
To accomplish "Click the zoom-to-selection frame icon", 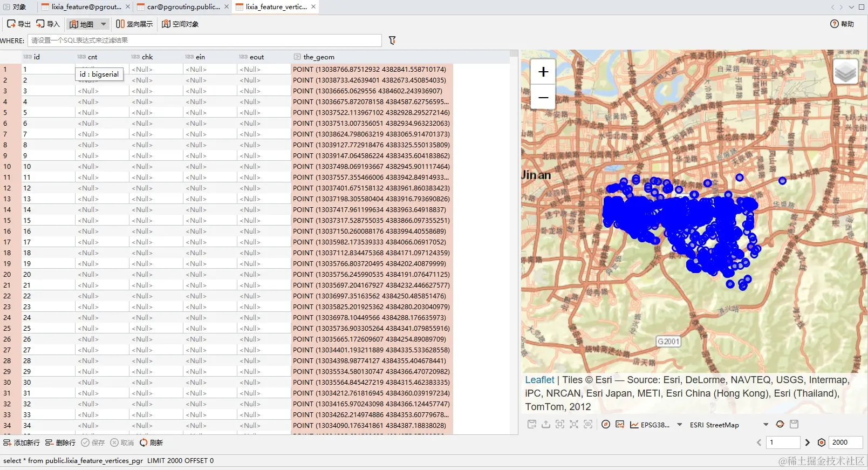I will pyautogui.click(x=560, y=424).
